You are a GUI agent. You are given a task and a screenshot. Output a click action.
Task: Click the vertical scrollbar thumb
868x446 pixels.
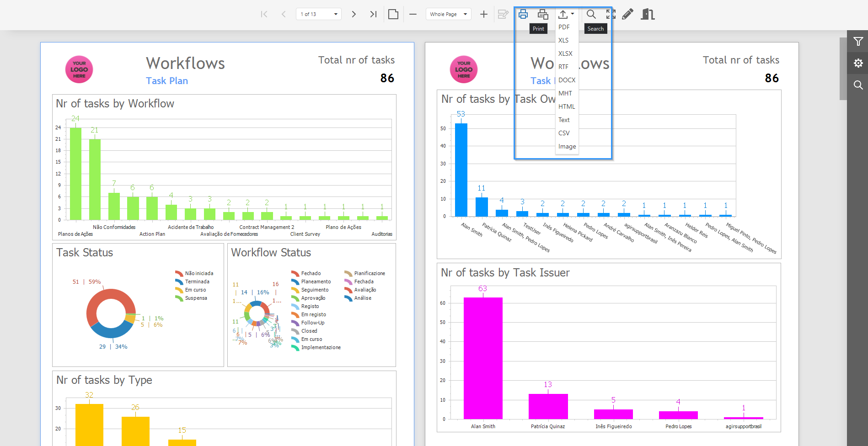pos(843,69)
